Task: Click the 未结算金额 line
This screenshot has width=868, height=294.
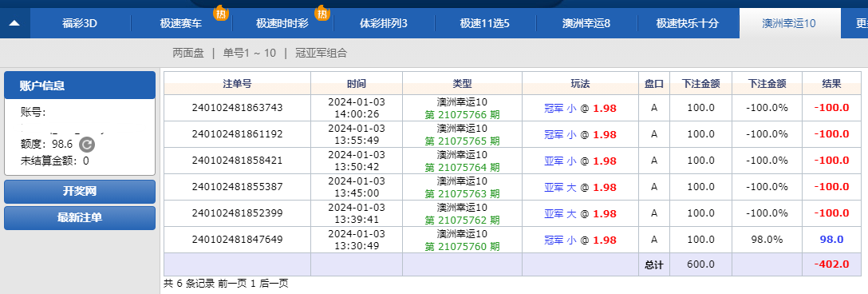Action: click(54, 161)
